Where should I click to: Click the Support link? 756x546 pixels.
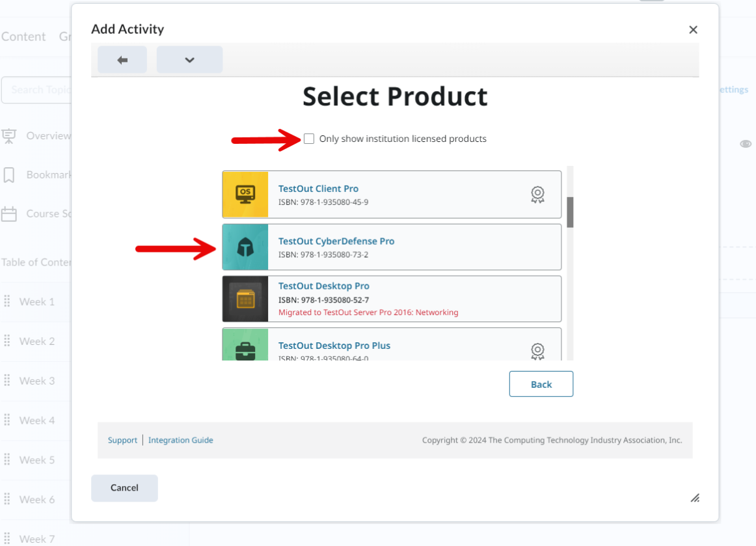[x=122, y=440]
